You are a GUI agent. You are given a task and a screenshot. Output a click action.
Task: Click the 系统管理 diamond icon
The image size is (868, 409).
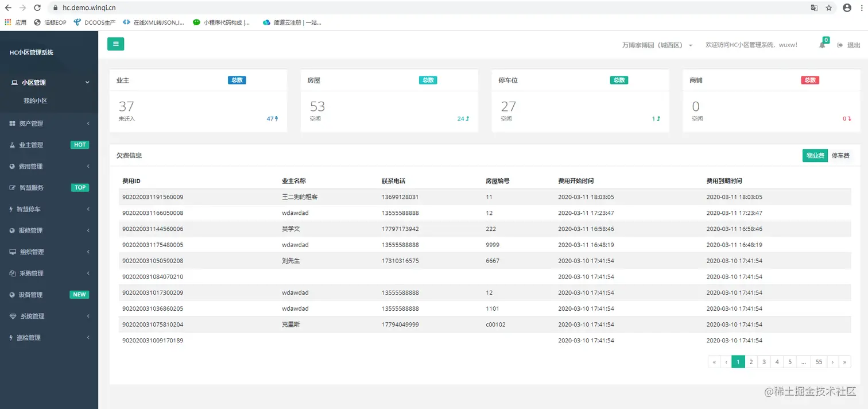coord(13,316)
